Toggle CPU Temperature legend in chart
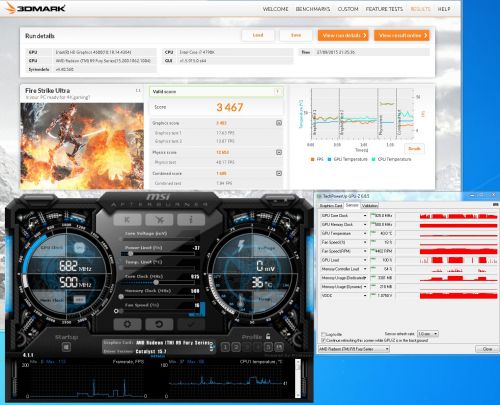The height and width of the screenshot is (405, 500). click(x=391, y=159)
